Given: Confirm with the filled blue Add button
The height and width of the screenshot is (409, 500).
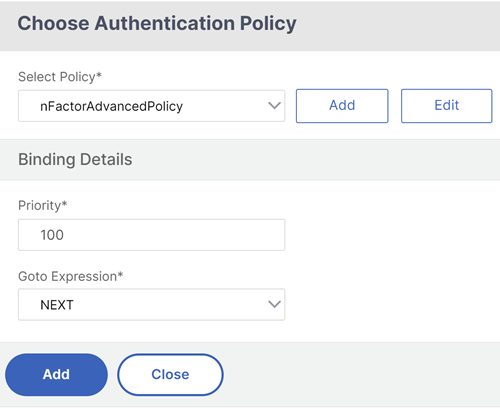Looking at the screenshot, I should (56, 375).
